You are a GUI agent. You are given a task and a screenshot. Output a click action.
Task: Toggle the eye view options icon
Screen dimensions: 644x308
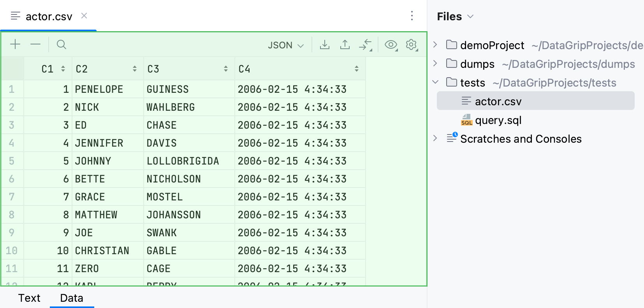[x=391, y=45]
